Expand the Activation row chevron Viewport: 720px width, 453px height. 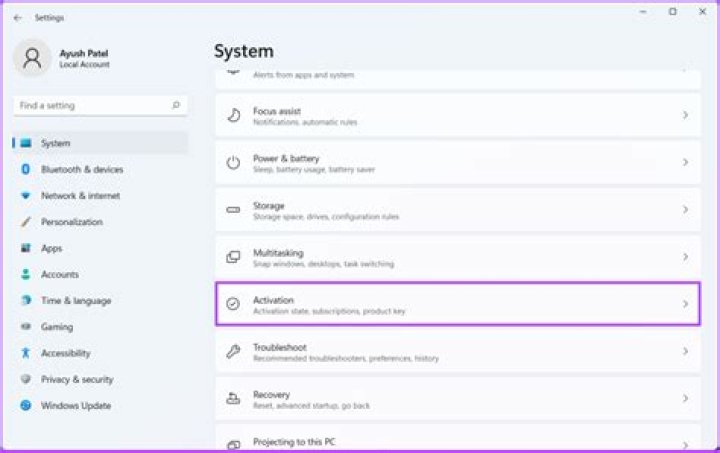click(685, 304)
